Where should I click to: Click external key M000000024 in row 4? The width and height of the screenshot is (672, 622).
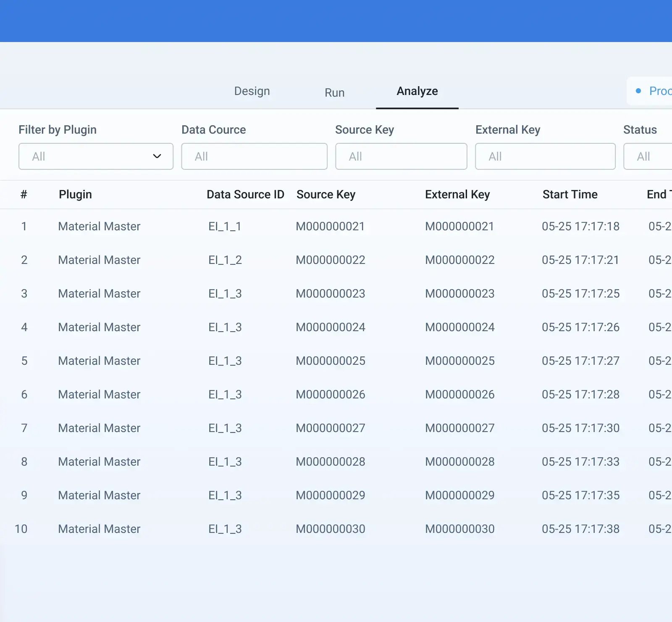460,327
